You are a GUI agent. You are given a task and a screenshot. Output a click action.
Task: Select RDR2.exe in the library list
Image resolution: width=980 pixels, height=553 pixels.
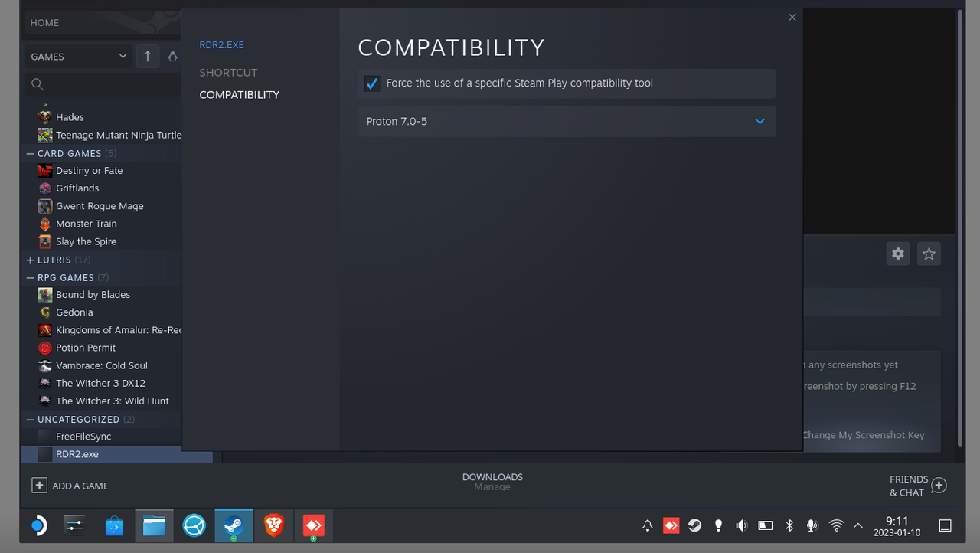pyautogui.click(x=116, y=454)
